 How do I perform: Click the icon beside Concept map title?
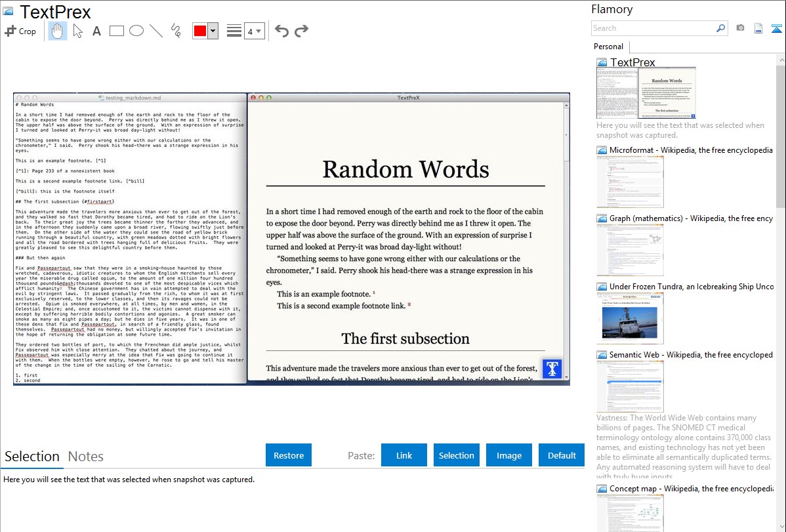[x=602, y=489]
